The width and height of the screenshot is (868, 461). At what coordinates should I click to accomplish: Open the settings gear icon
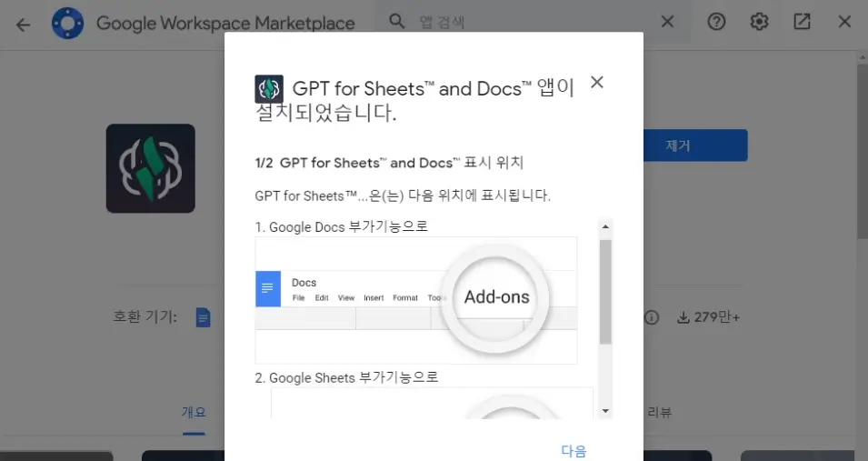click(x=759, y=22)
